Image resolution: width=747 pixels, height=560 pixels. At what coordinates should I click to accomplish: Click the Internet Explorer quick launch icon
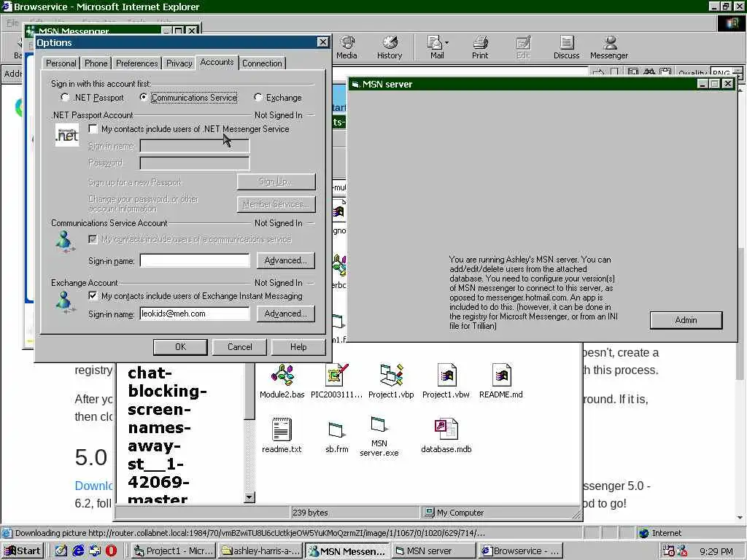(78, 551)
